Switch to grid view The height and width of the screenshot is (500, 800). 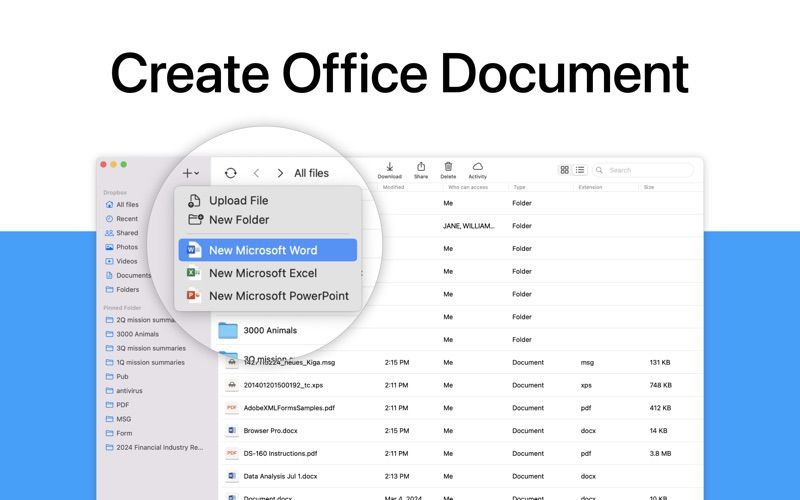564,170
